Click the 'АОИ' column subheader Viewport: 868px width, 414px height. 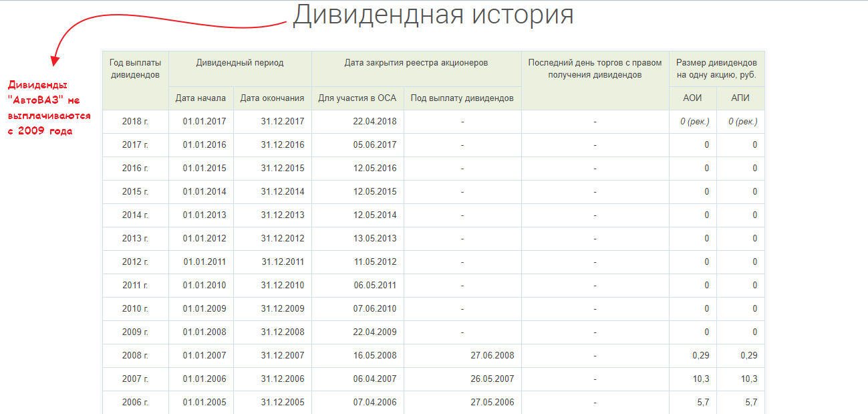click(692, 98)
